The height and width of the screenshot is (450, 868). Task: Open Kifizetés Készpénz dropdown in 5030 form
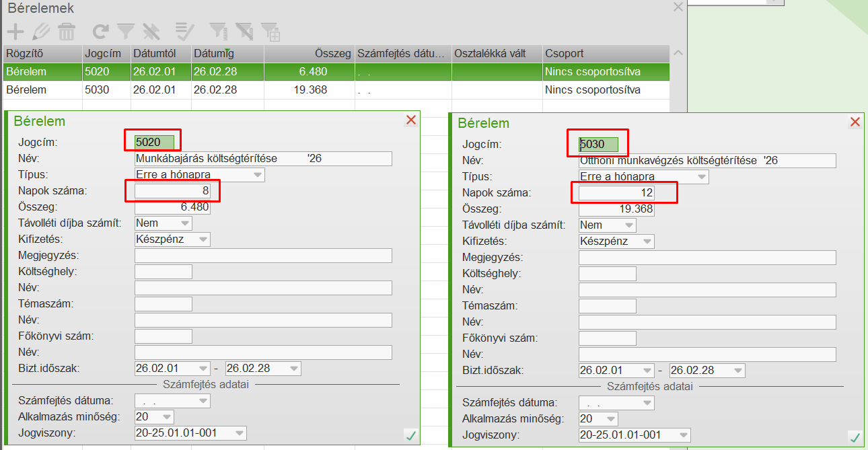(x=647, y=241)
